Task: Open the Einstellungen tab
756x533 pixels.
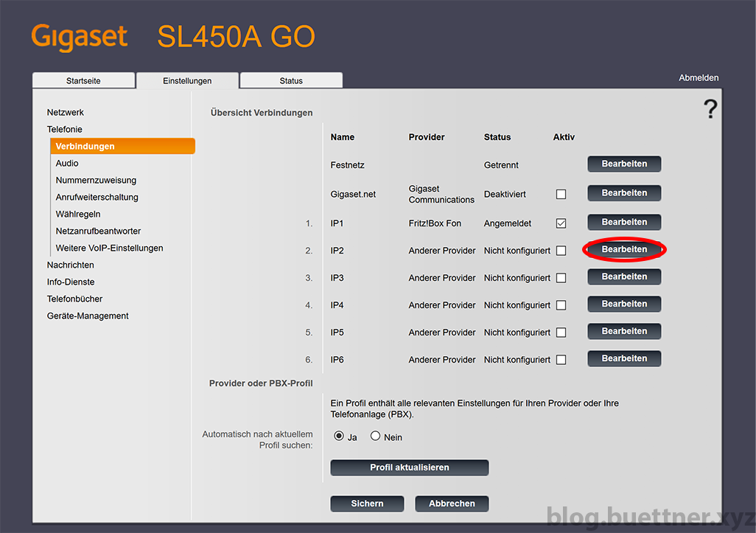Action: pos(187,80)
